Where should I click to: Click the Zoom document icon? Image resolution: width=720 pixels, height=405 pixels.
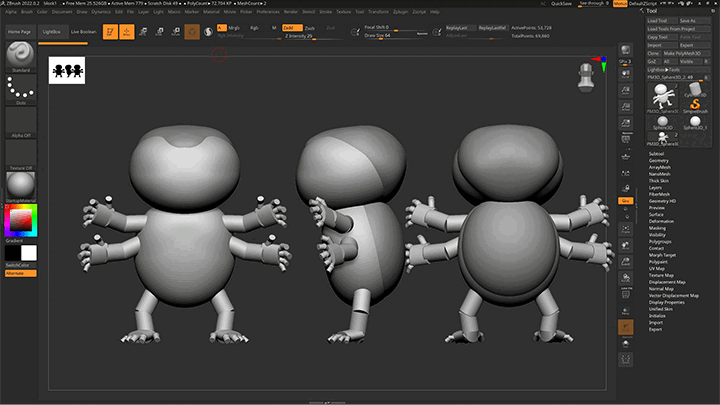coord(625,90)
